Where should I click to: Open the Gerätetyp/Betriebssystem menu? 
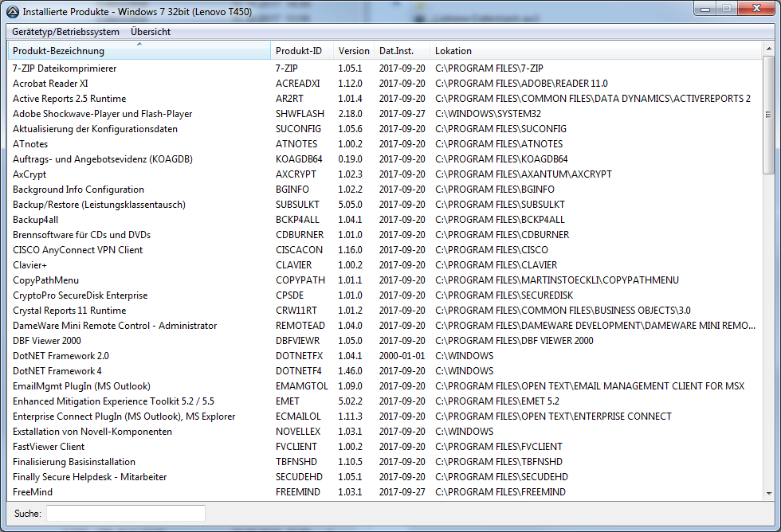click(x=65, y=32)
